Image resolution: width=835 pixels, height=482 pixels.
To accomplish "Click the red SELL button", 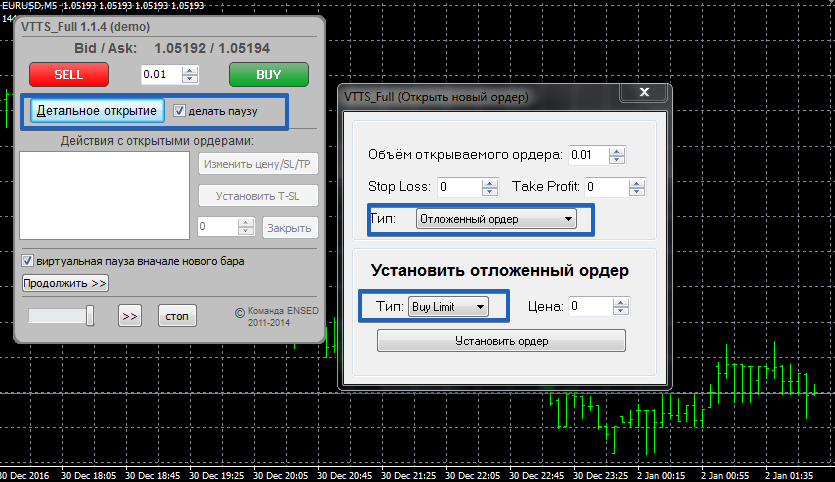I will click(69, 75).
